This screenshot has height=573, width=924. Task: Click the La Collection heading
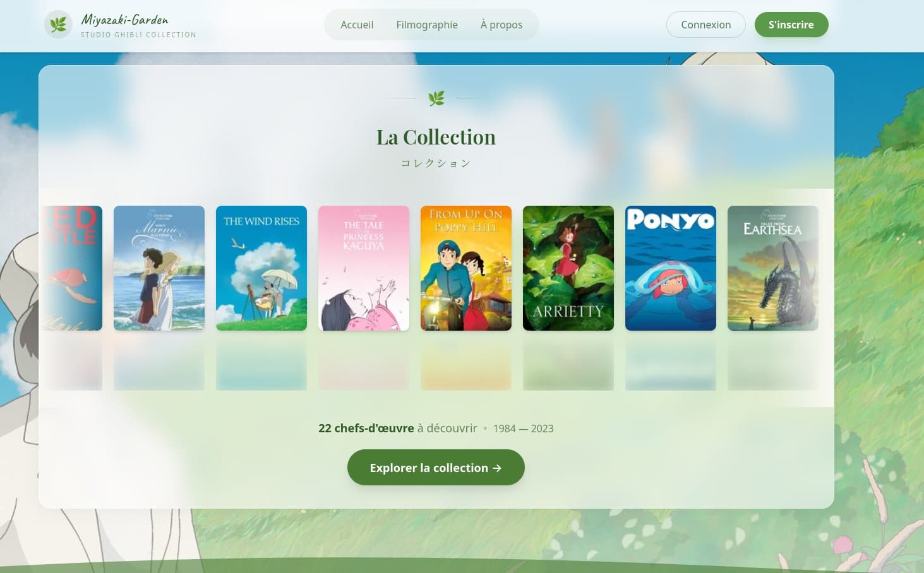(436, 137)
